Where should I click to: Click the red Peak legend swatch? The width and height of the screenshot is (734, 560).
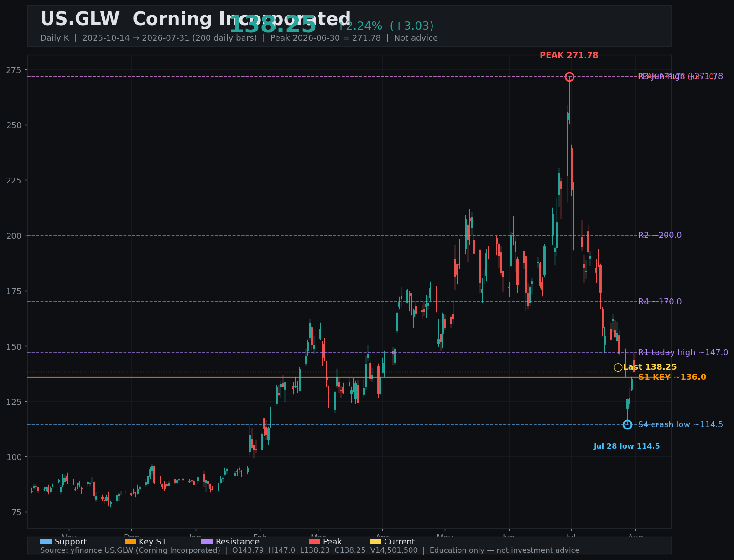[315, 542]
